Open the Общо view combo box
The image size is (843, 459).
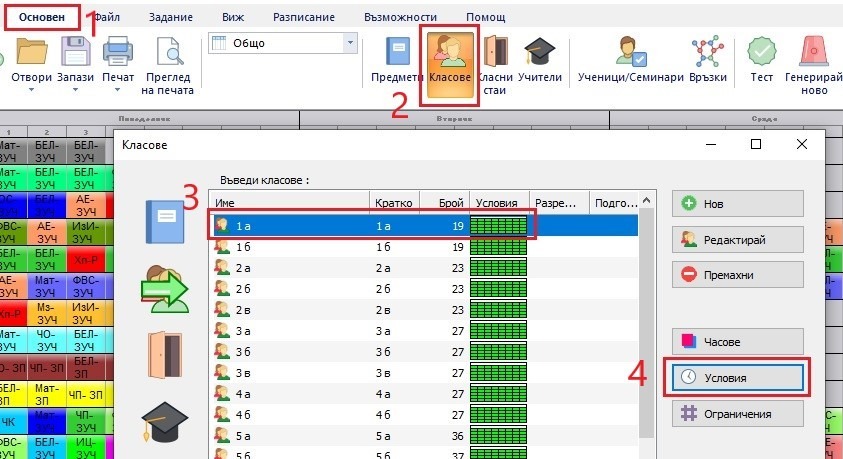coord(283,43)
